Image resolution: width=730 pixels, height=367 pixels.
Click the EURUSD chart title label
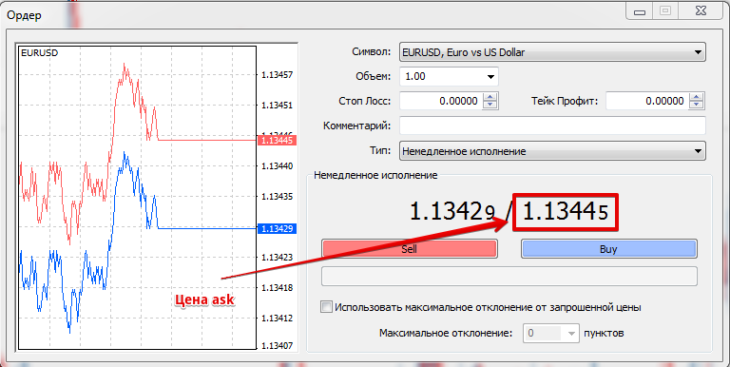pos(40,53)
